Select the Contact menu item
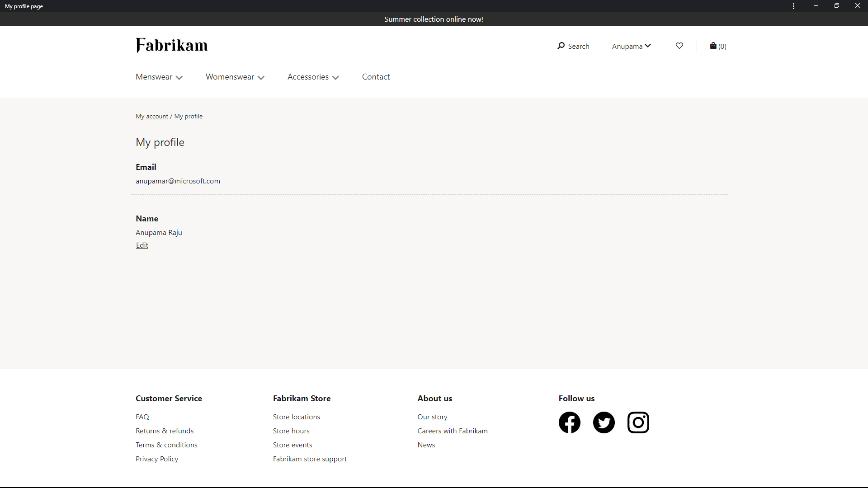This screenshot has height=488, width=868. tap(376, 76)
